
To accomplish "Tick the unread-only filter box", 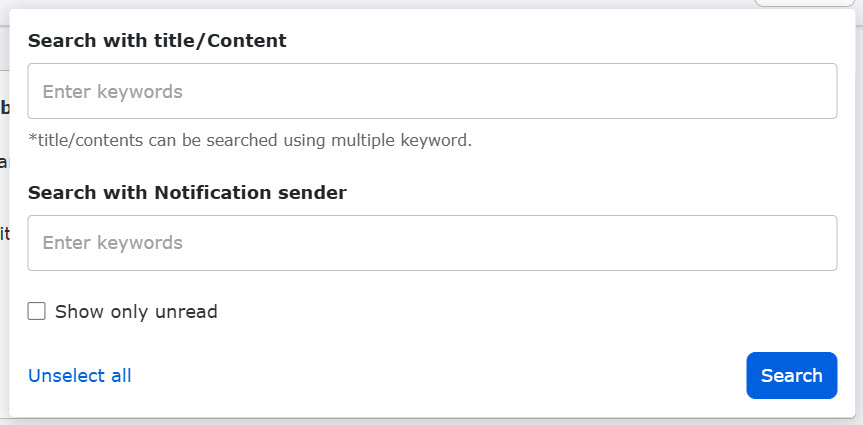I will [37, 311].
